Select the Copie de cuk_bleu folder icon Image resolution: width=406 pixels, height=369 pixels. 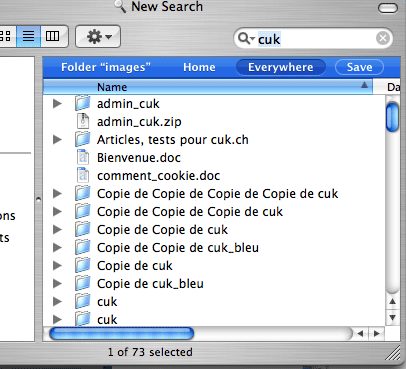83,283
